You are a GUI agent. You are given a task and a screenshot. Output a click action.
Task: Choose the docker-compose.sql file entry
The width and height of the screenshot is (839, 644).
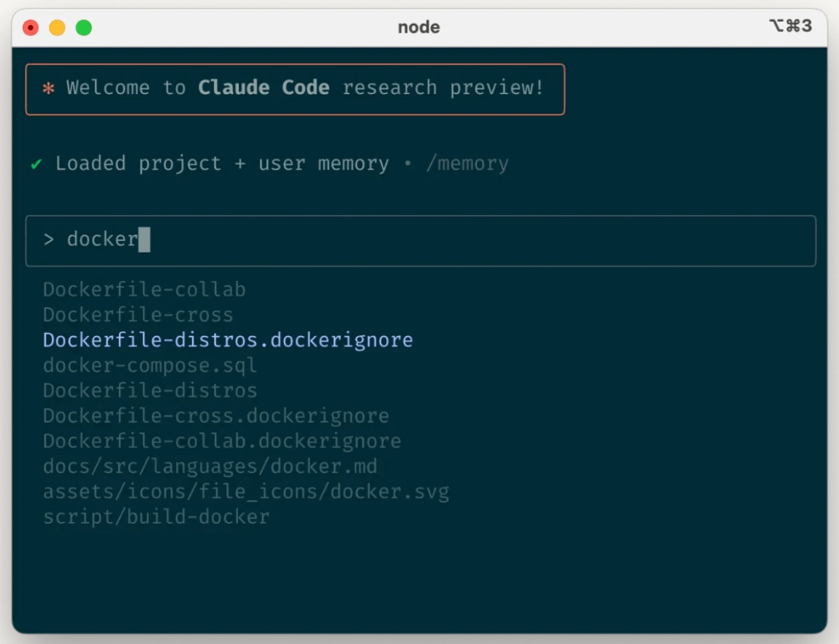pyautogui.click(x=151, y=365)
